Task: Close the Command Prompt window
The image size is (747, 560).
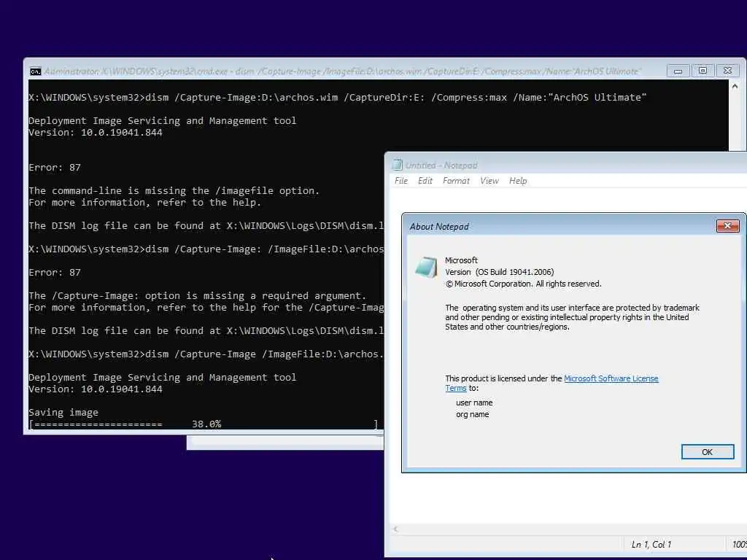Action: 727,71
